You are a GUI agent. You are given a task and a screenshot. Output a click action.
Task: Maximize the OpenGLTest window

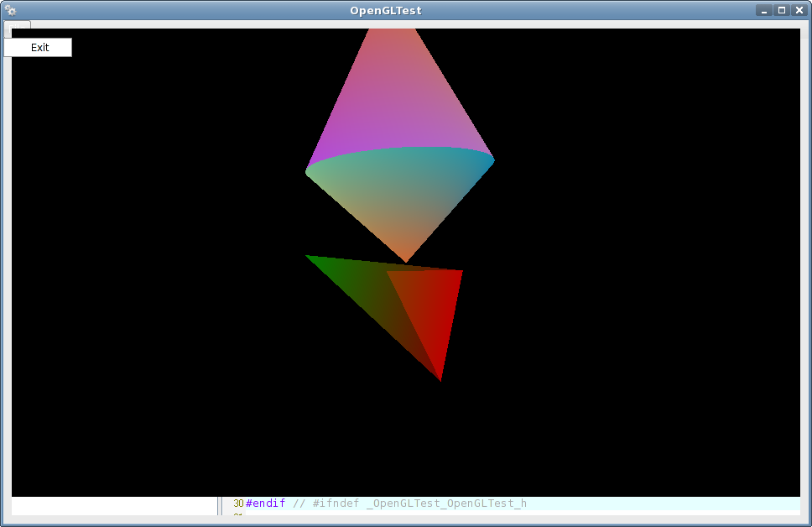(x=782, y=11)
